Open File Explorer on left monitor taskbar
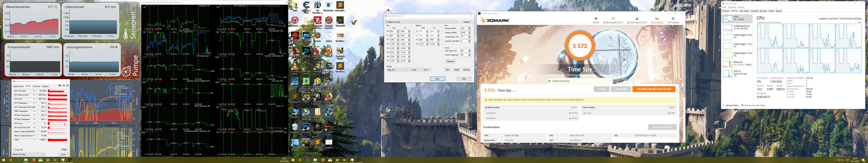 click(26, 160)
